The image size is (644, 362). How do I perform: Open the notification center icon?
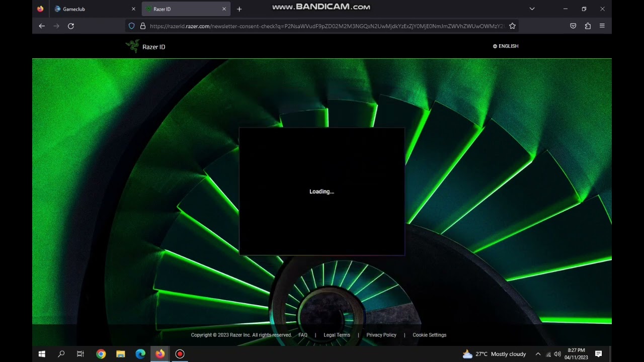coord(598,354)
